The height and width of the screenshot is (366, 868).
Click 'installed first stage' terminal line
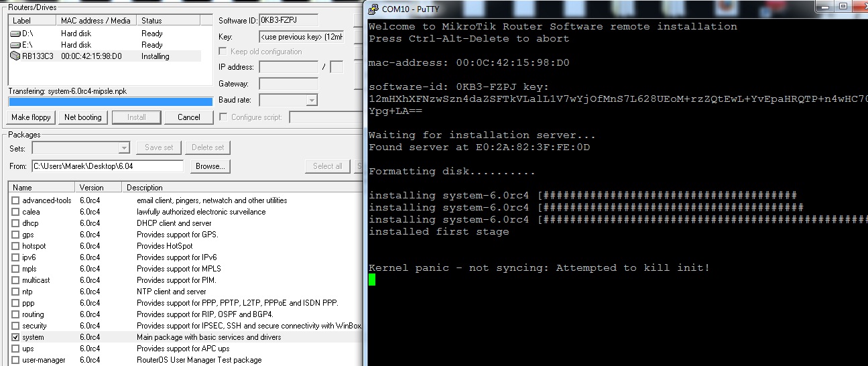tap(439, 232)
